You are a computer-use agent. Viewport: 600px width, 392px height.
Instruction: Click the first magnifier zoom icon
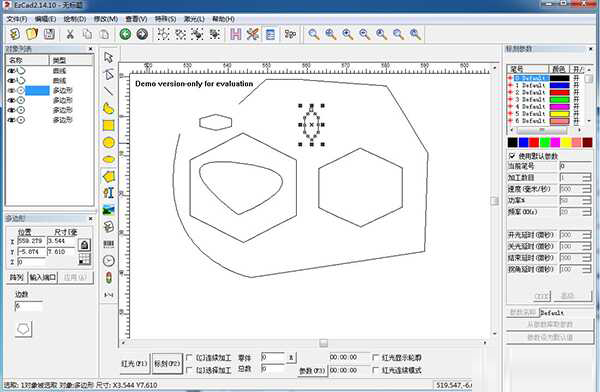[x=314, y=34]
